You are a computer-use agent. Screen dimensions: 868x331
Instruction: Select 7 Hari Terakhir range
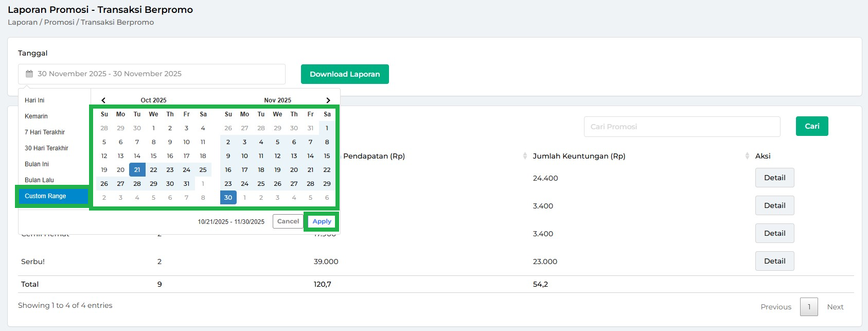click(45, 132)
